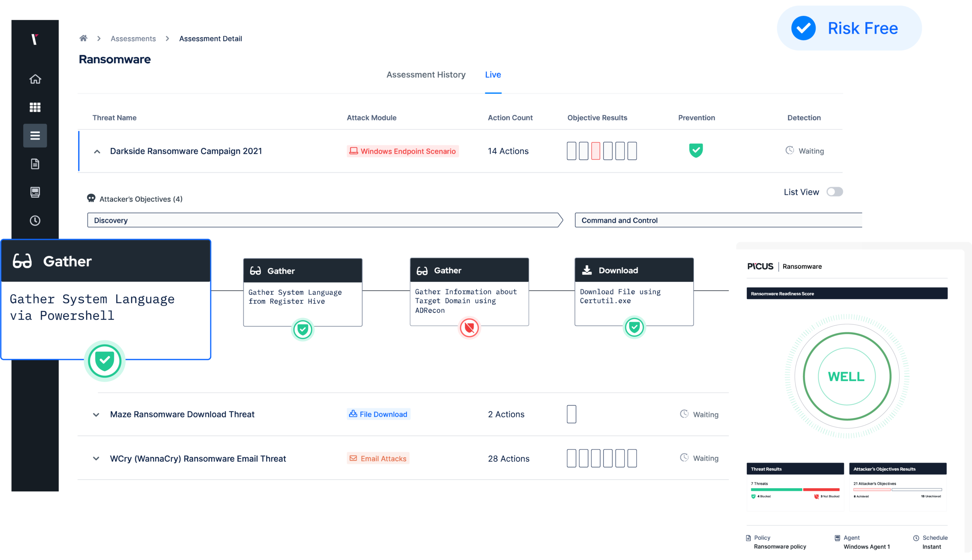
Task: Click Maze Ransomware Waiting clock icon
Action: pos(684,414)
